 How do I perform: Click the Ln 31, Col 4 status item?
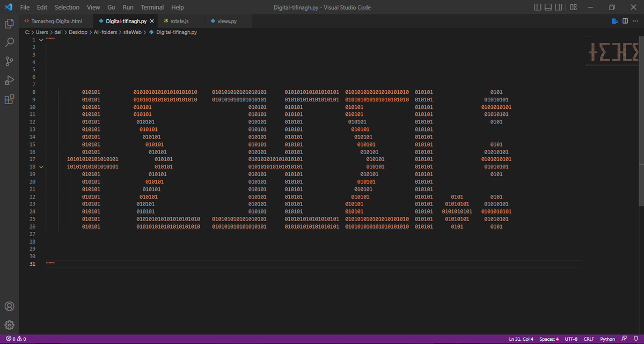point(521,339)
